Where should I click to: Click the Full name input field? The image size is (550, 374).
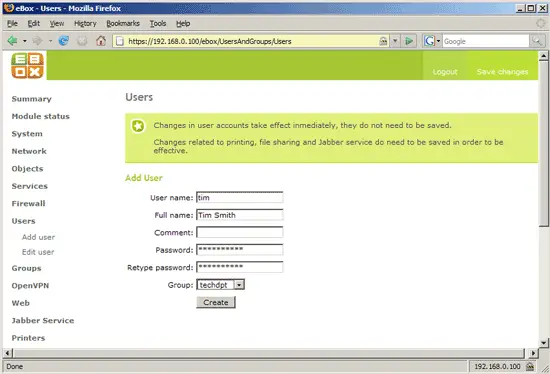[240, 215]
